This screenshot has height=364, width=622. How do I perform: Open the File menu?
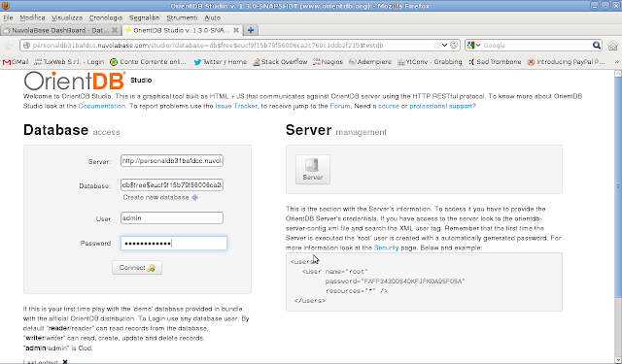tap(8, 17)
